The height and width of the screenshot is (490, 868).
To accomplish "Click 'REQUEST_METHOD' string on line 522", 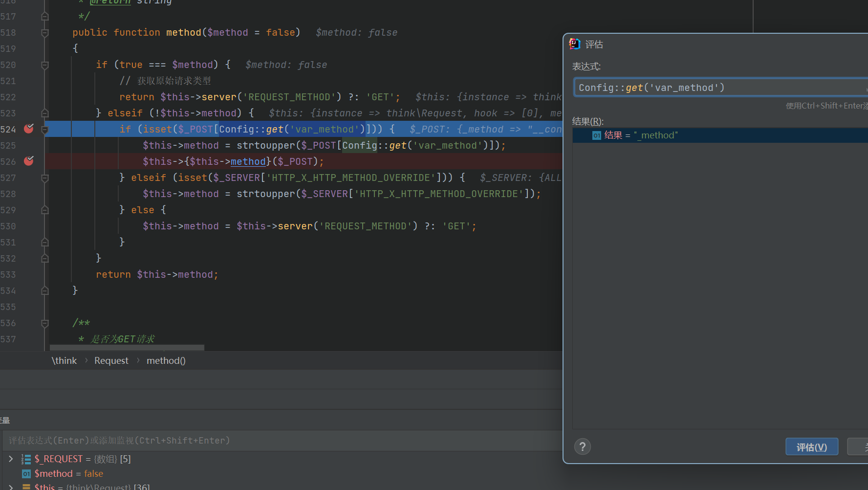I will 289,97.
